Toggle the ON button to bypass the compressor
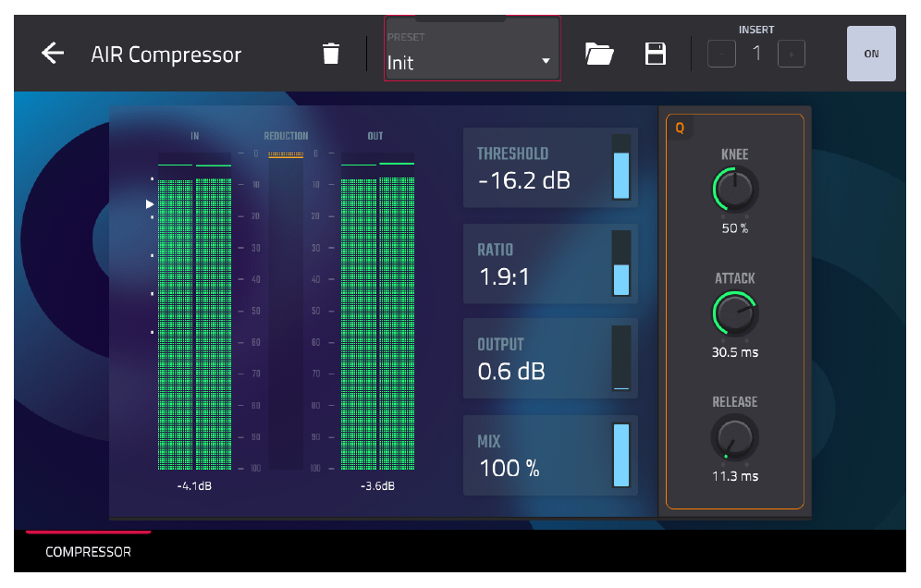 tap(871, 54)
